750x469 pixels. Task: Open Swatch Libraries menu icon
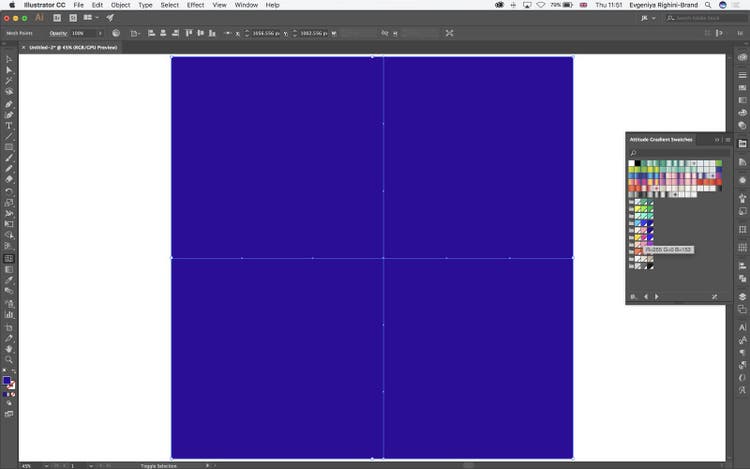point(633,297)
